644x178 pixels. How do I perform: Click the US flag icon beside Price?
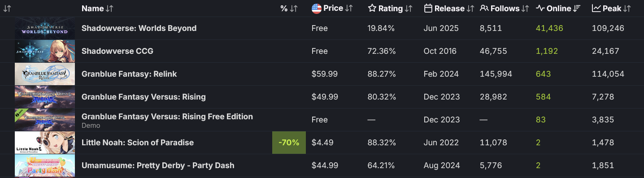point(317,8)
